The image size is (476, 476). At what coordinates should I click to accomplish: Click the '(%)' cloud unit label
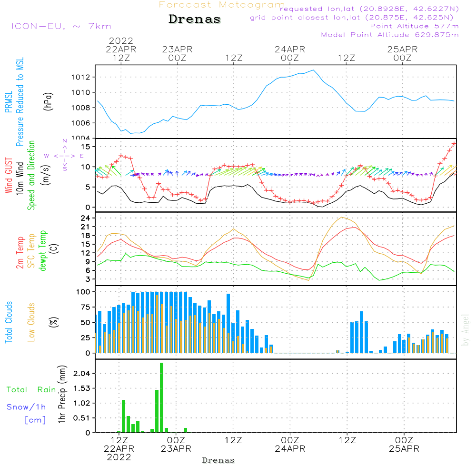[x=54, y=322]
